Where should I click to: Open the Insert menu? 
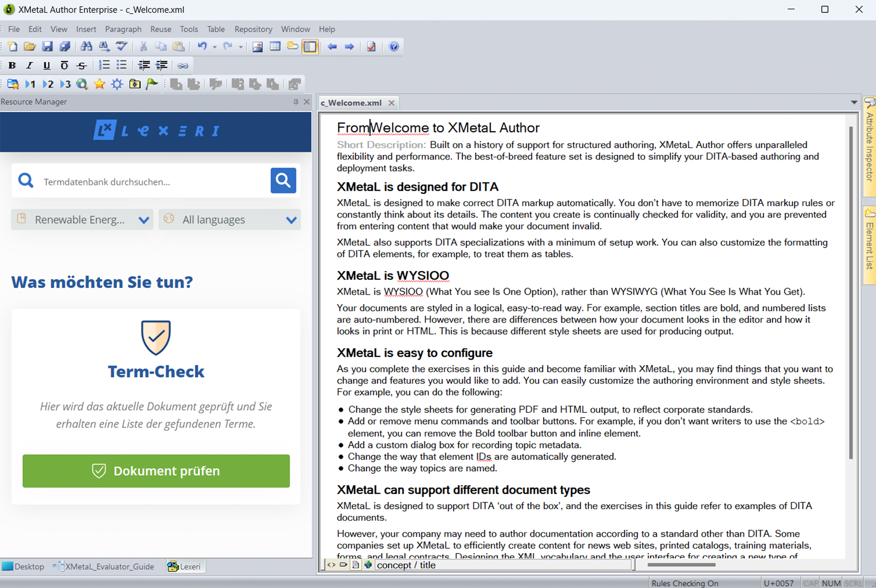tap(86, 29)
